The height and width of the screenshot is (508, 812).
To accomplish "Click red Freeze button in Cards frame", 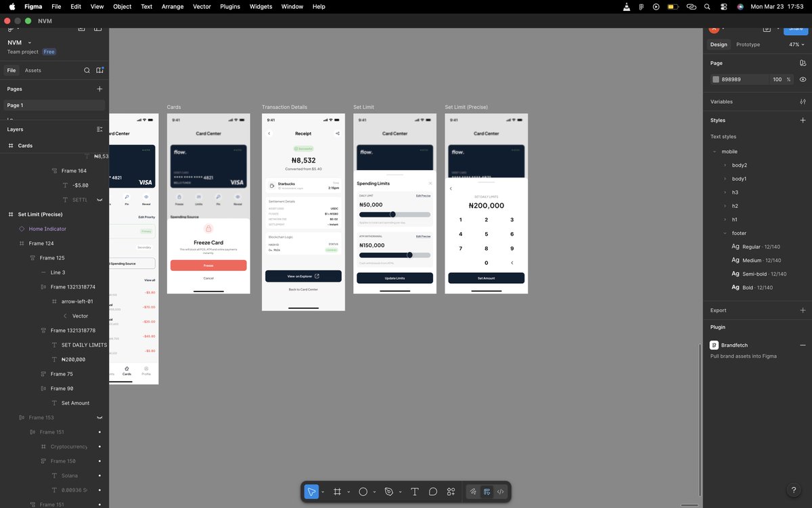I will coord(208,266).
